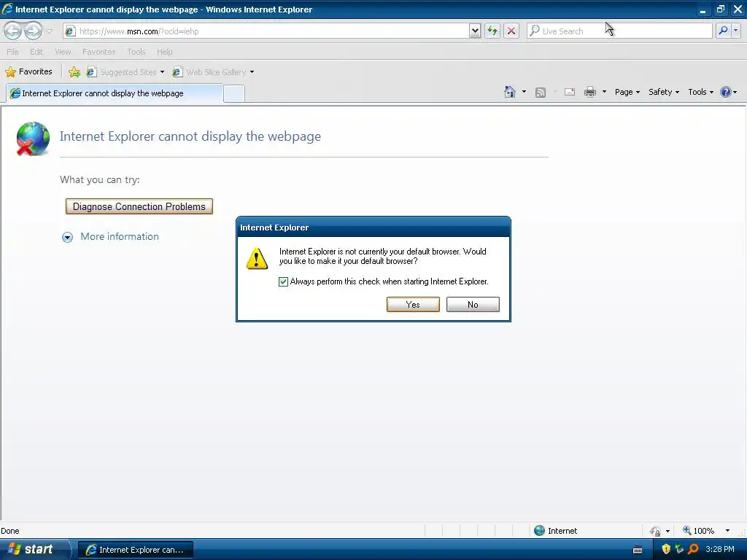Open the Page command bar menu
The width and height of the screenshot is (747, 560).
[x=627, y=92]
